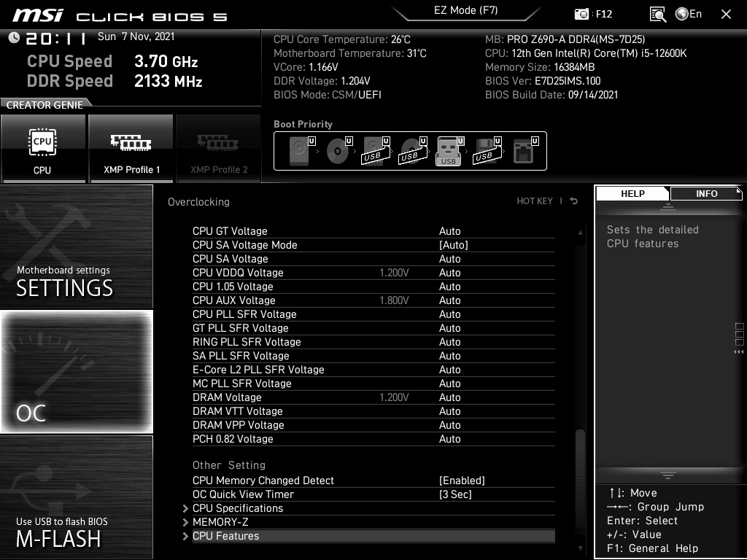Toggle the CPU Creator Genie profile
The image size is (747, 560).
tap(43, 149)
